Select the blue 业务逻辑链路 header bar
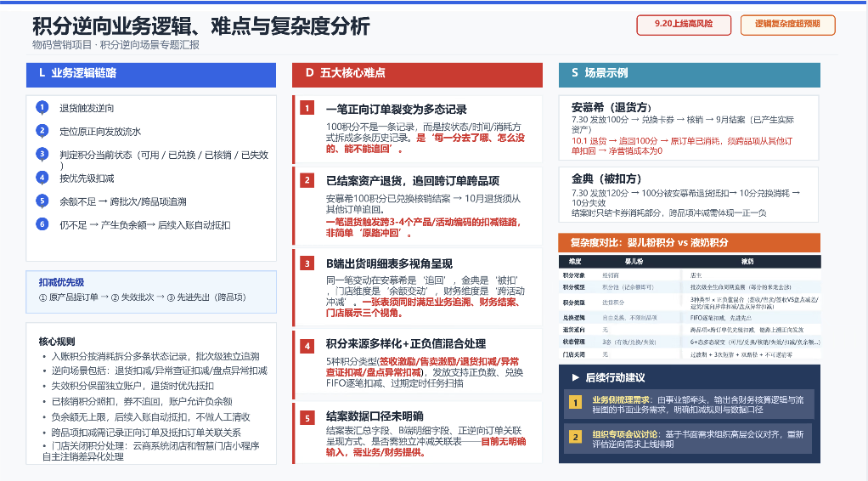Image resolution: width=868 pixels, height=481 pixels. coord(151,75)
